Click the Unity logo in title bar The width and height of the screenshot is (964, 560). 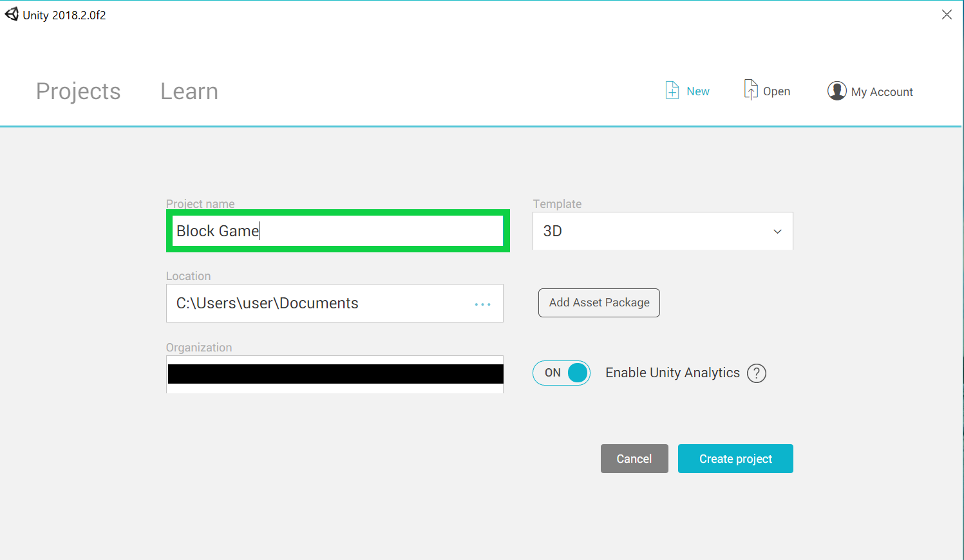(12, 14)
